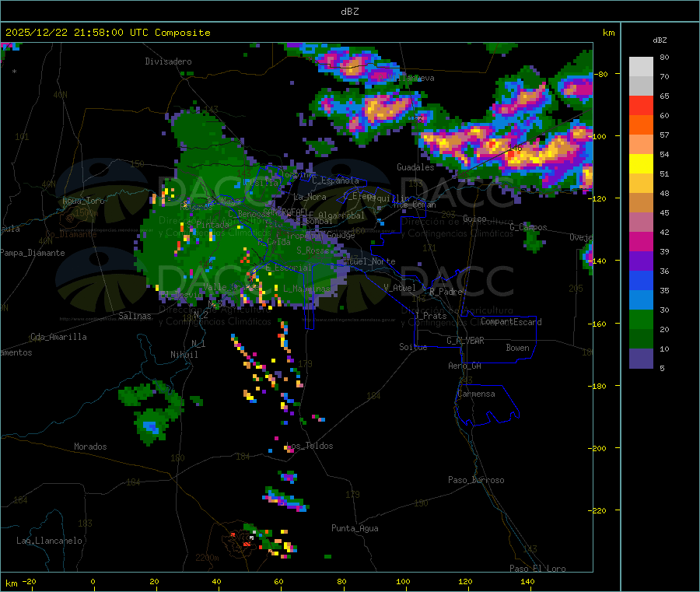Click the Guadales map label
The height and width of the screenshot is (592, 700).
tap(415, 167)
